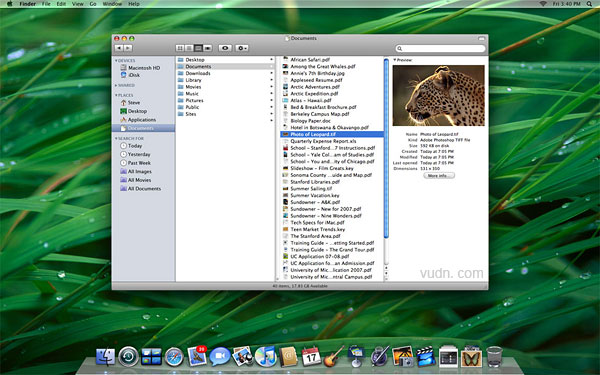Click the Finder search field

(x=440, y=49)
